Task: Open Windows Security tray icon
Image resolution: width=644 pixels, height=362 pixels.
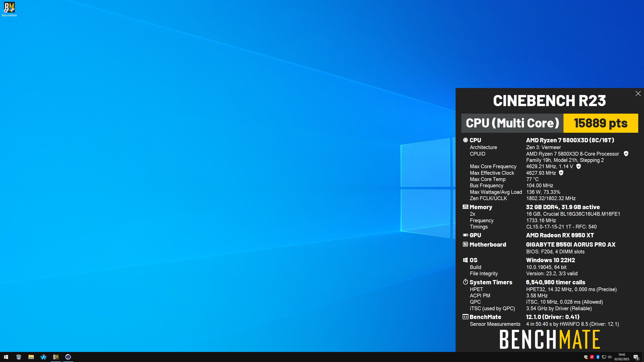Action: click(586, 357)
